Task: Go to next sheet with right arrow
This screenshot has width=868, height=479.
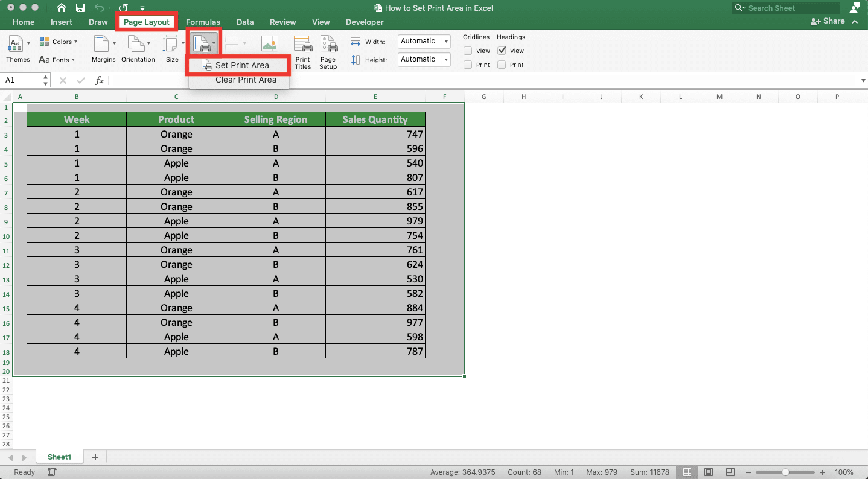Action: tap(24, 458)
